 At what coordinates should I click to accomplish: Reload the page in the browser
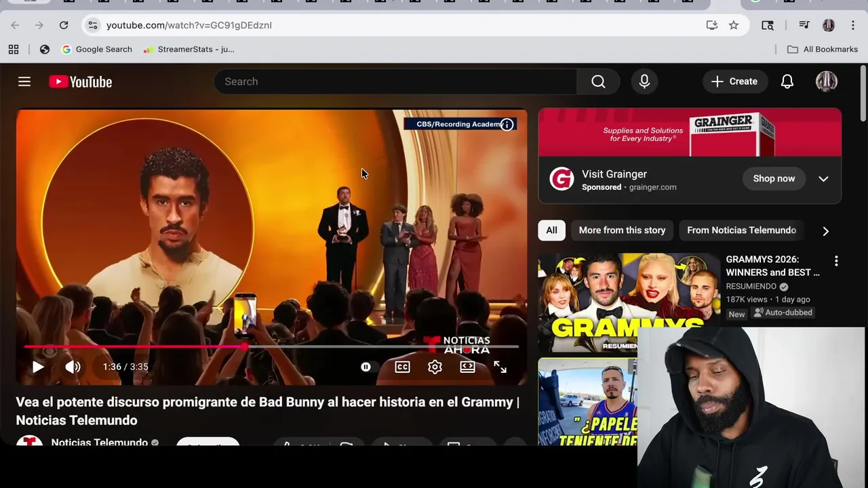pyautogui.click(x=64, y=25)
